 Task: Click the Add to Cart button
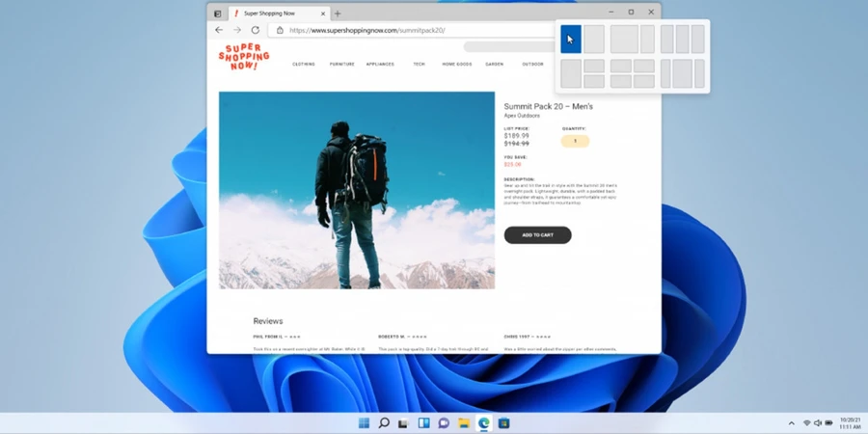pos(537,234)
